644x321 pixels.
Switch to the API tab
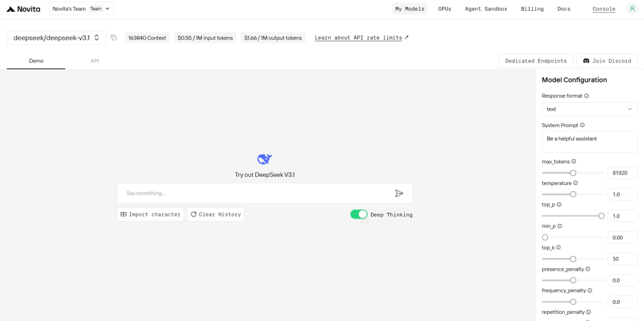[x=94, y=61]
